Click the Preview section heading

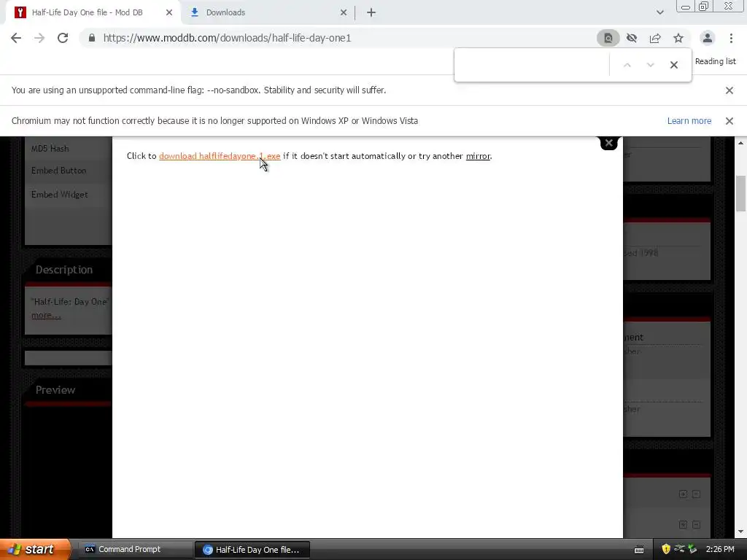coord(55,390)
